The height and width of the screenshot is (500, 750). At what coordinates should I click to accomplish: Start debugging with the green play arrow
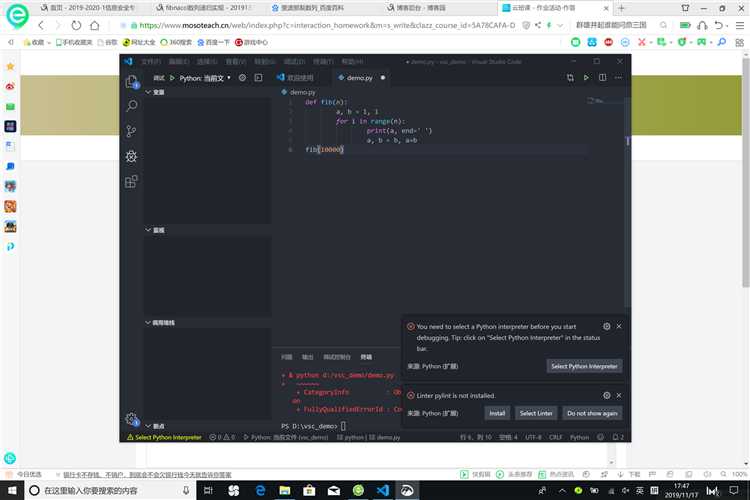pyautogui.click(x=172, y=78)
